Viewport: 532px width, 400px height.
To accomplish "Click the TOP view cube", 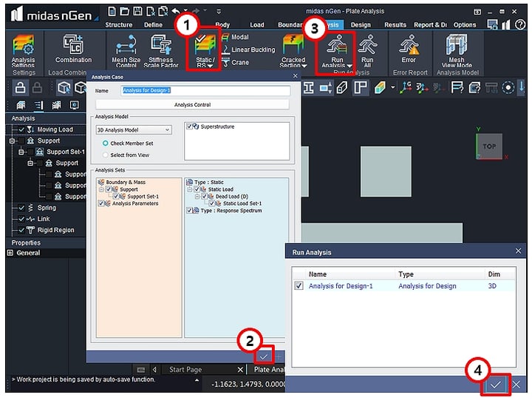I will [489, 146].
